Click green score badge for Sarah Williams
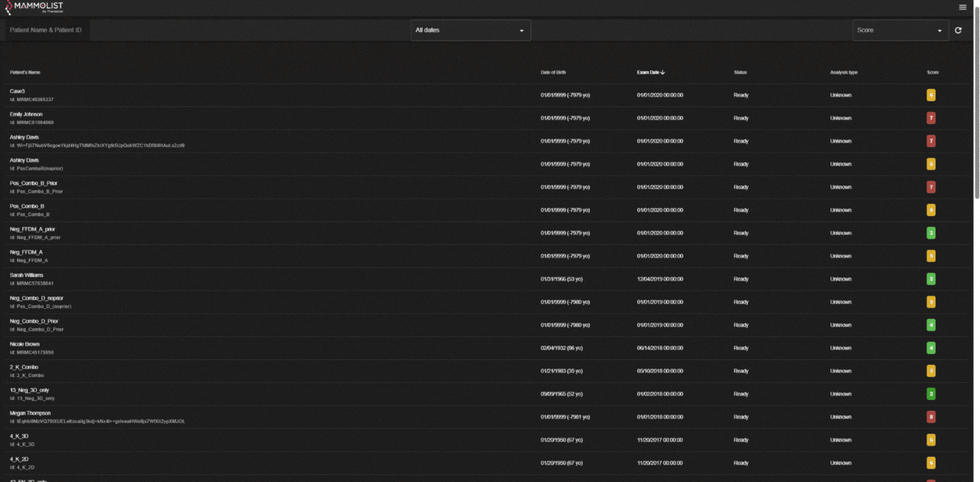The height and width of the screenshot is (482, 980). pyautogui.click(x=931, y=279)
